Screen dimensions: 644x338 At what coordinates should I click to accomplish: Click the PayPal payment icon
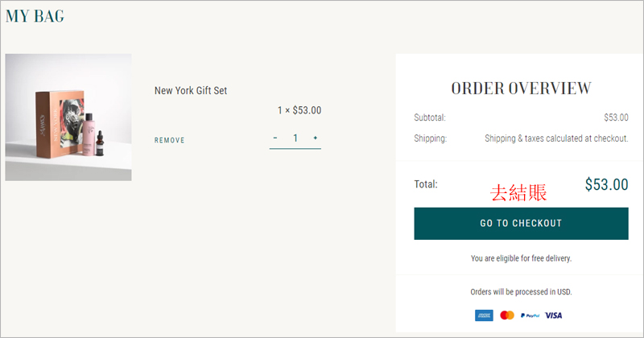coord(530,315)
